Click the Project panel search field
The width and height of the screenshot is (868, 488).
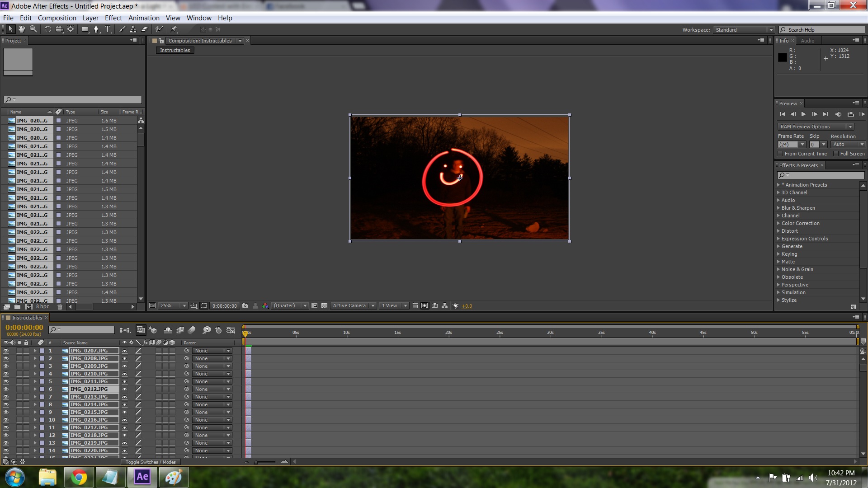point(73,100)
